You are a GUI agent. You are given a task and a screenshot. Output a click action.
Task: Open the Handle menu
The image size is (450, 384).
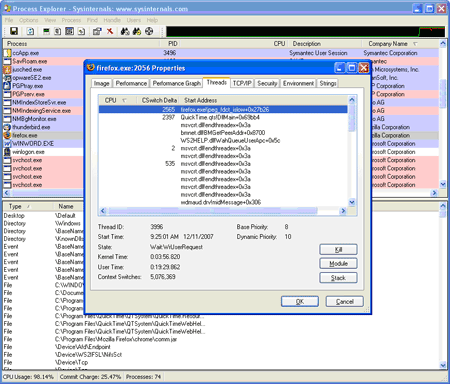[x=112, y=20]
